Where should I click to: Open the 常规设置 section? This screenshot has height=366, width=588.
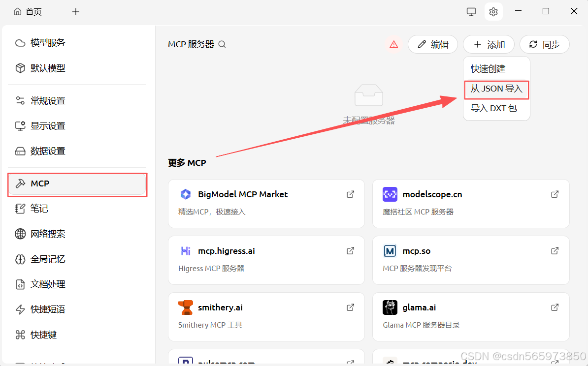77,101
